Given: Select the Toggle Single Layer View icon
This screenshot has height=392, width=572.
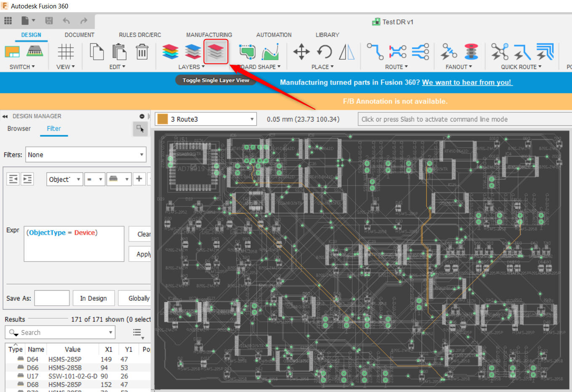Looking at the screenshot, I should point(215,51).
